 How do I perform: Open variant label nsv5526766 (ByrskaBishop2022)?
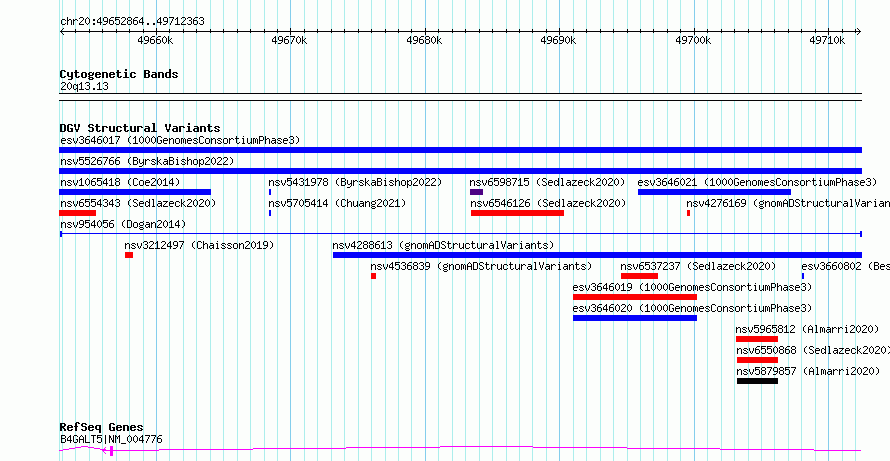tap(147, 161)
